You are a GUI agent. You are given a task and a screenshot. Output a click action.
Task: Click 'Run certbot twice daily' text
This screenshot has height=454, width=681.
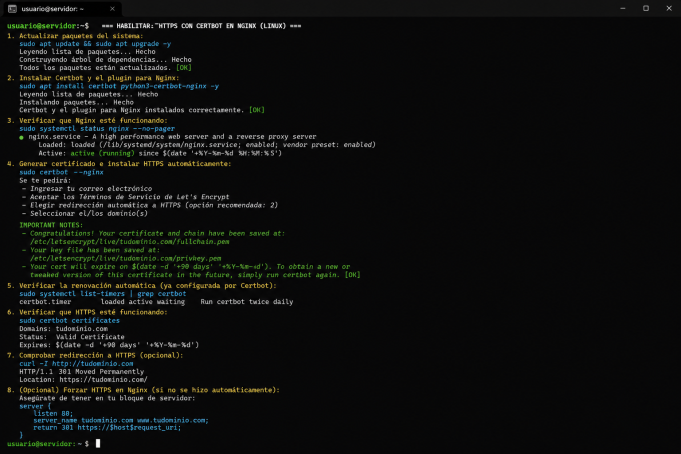[x=247, y=302]
